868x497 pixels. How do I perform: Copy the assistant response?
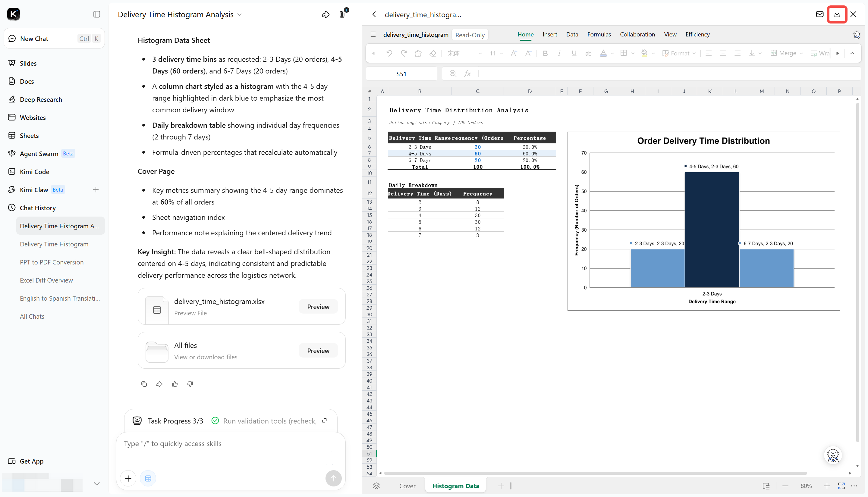[144, 384]
